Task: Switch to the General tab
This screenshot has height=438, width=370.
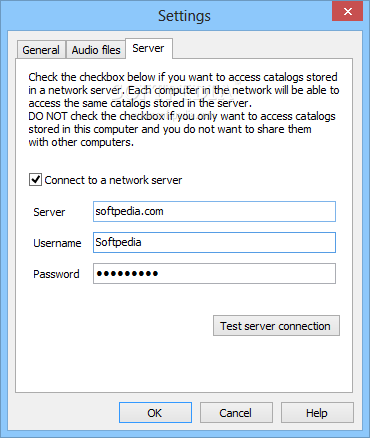Action: 41,50
